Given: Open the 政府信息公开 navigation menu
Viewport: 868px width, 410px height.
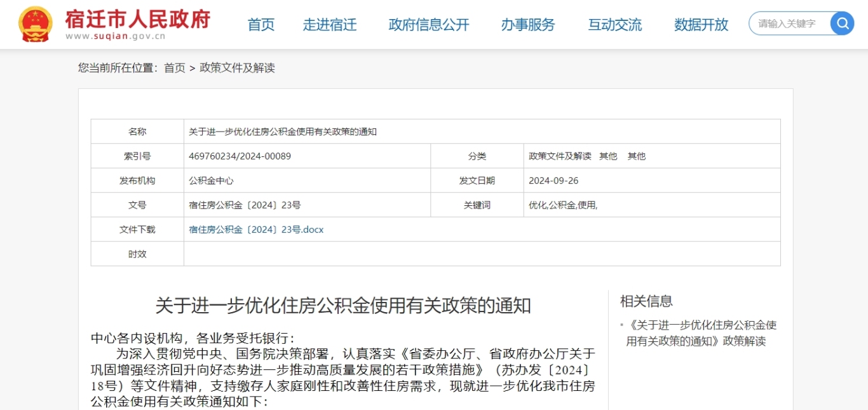Looking at the screenshot, I should 429,25.
